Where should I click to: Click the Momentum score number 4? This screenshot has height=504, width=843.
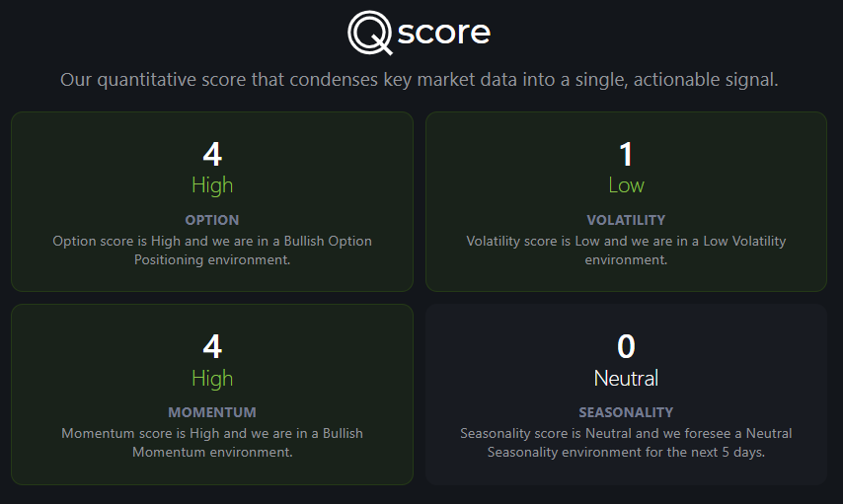212,346
